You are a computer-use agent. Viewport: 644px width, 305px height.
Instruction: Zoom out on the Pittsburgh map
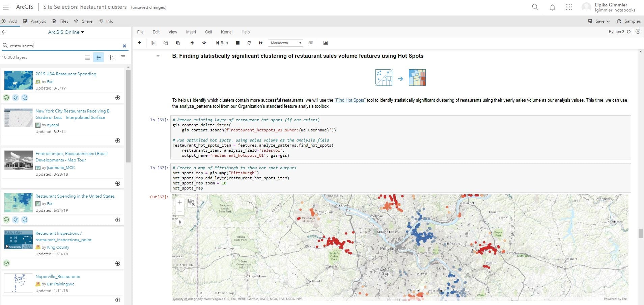tap(180, 211)
